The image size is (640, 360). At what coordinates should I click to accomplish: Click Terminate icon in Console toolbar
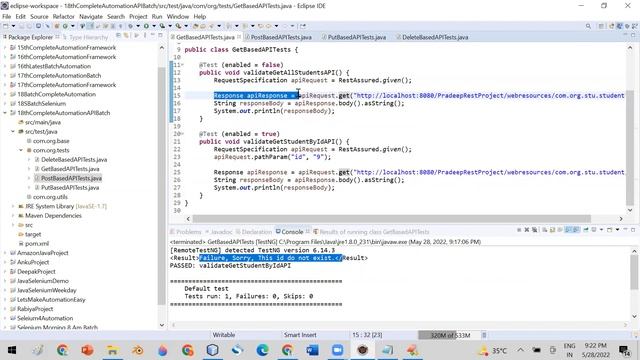519,230
